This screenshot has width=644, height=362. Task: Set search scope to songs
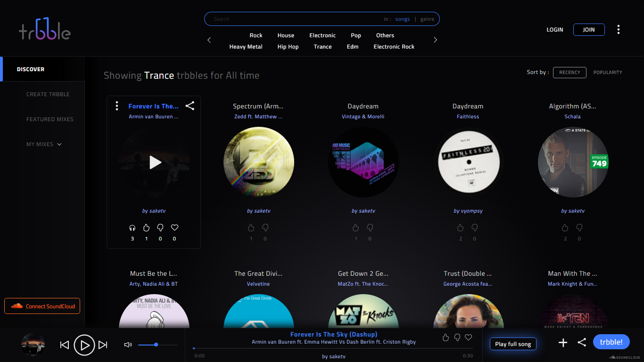click(x=403, y=19)
